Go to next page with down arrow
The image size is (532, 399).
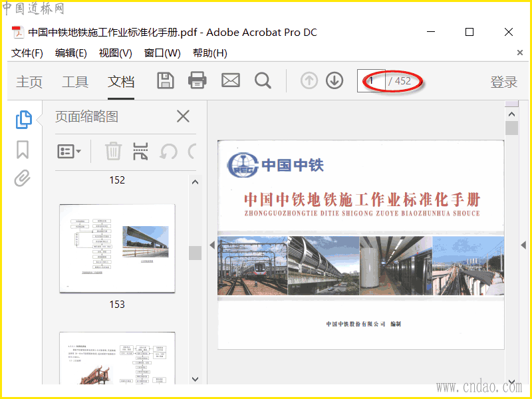(334, 80)
